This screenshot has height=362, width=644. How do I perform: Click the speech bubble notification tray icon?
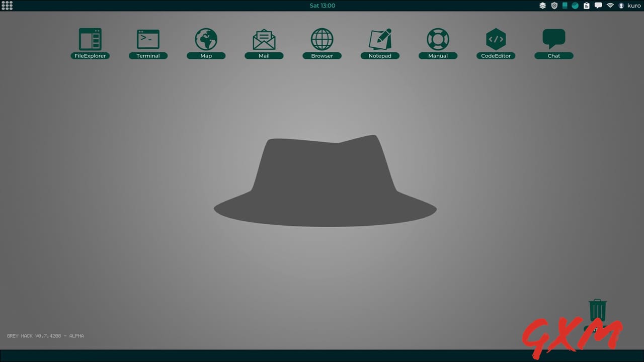[x=598, y=6]
